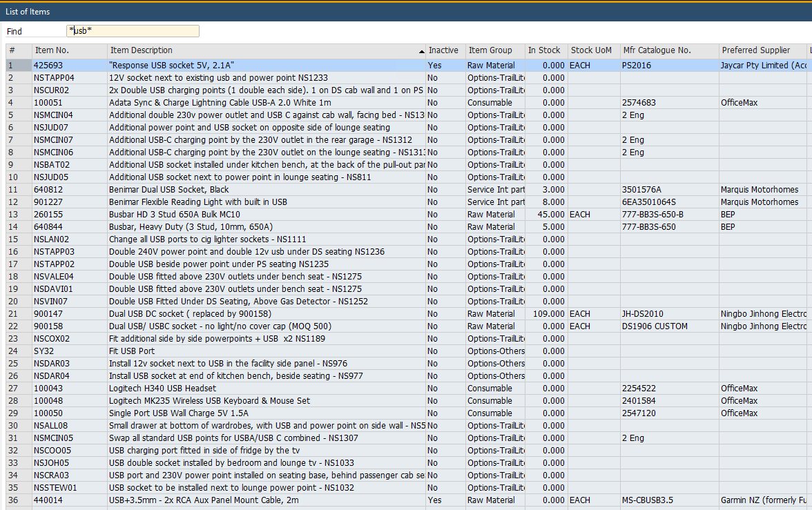Click the sort arrow in Item Description header
The height and width of the screenshot is (510, 812).
421,52
